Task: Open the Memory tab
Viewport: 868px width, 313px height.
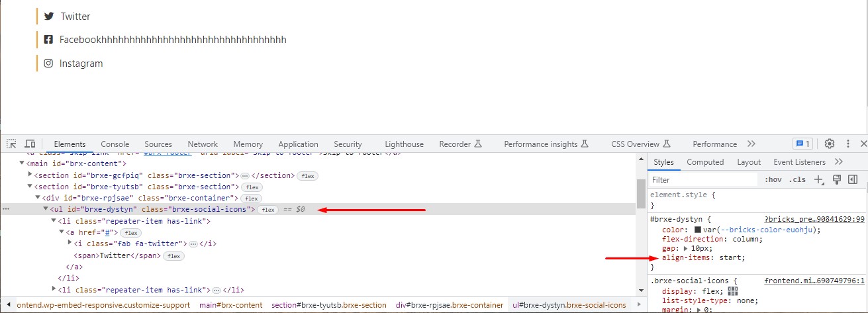Action: 248,144
